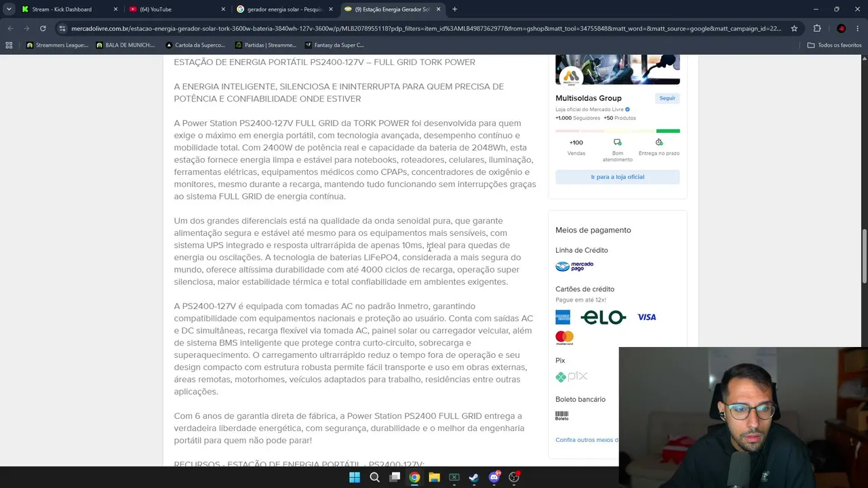Click the 'Cartões de crédito' label
This screenshot has height=488, width=868.
pos(585,289)
